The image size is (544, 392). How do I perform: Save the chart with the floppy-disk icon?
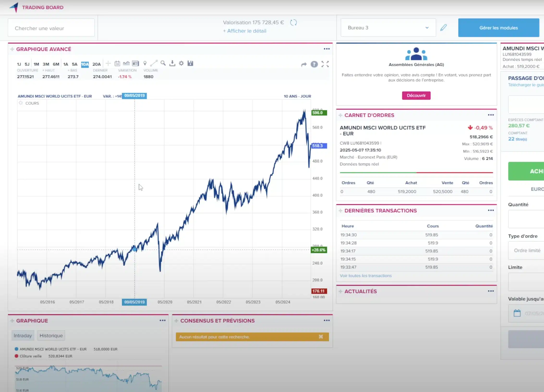click(x=190, y=63)
